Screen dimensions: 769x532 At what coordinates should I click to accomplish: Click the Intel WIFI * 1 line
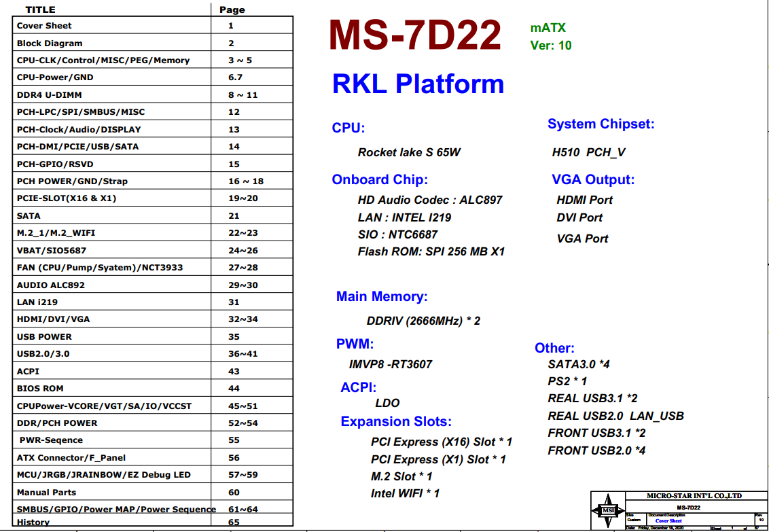coord(405,493)
